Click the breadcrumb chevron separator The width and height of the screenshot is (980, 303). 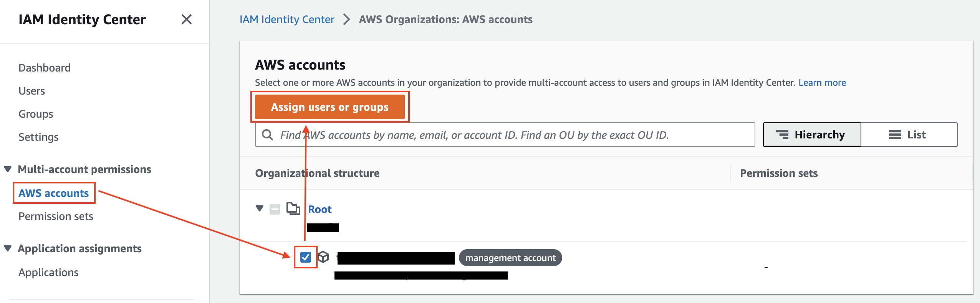(346, 19)
